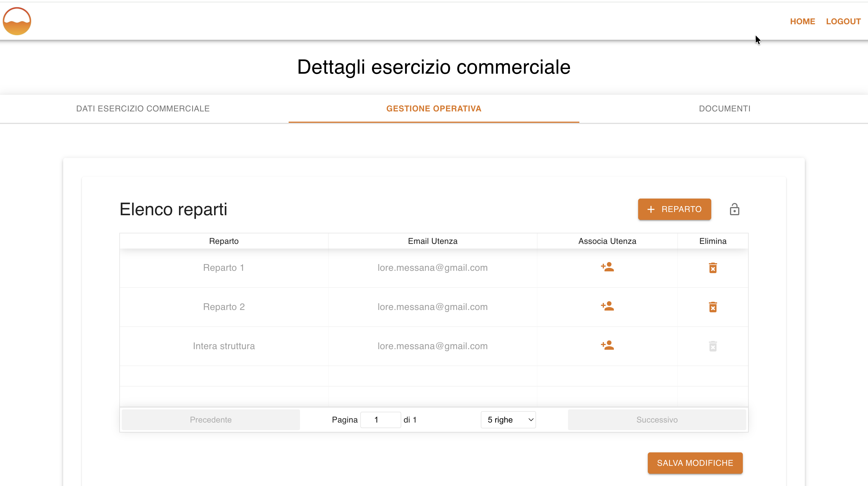Switch to the DATI ESERCIZIO COMMERCIALE tab
The width and height of the screenshot is (868, 486).
(x=143, y=108)
